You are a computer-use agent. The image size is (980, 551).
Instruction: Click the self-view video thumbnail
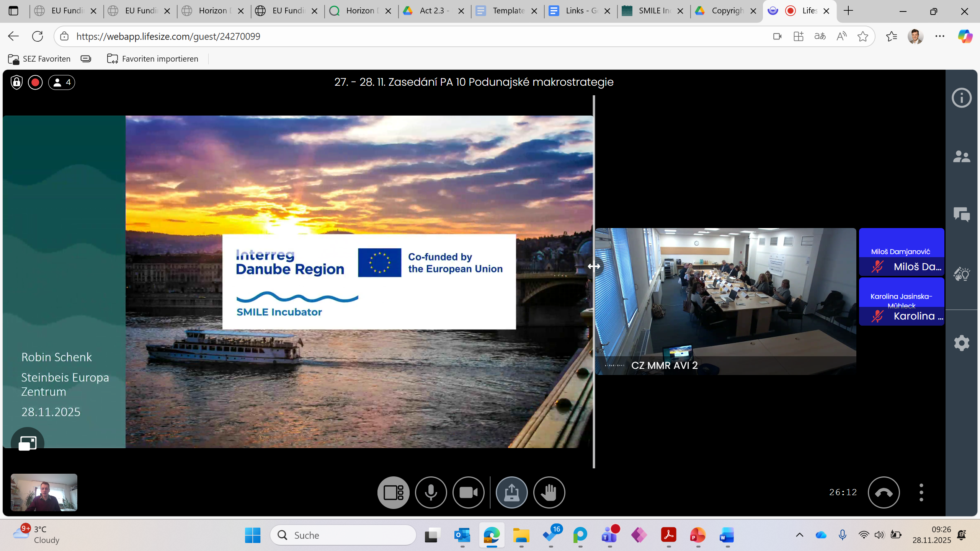click(44, 492)
